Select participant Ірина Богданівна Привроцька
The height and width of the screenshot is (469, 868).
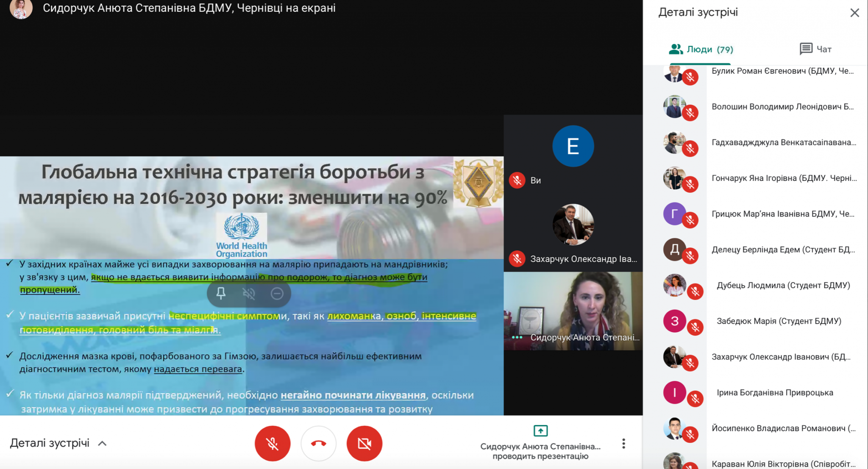(x=774, y=393)
